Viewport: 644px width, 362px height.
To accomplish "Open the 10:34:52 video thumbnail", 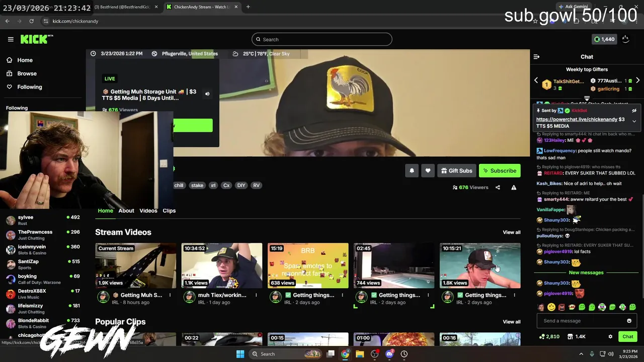I will 222,266.
